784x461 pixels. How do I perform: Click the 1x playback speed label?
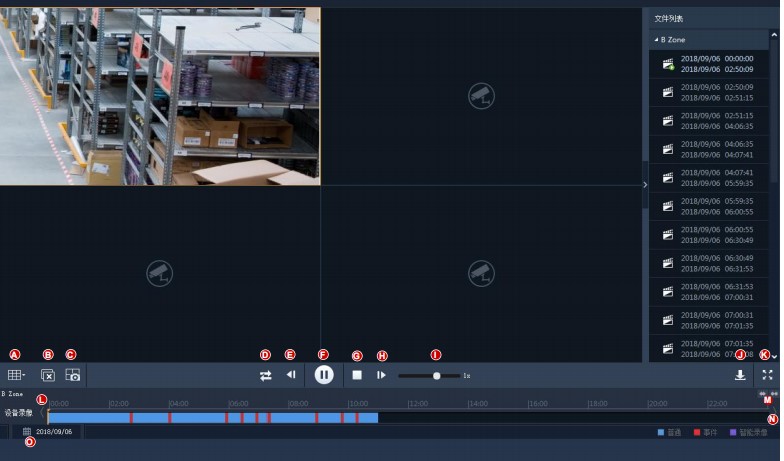(466, 376)
